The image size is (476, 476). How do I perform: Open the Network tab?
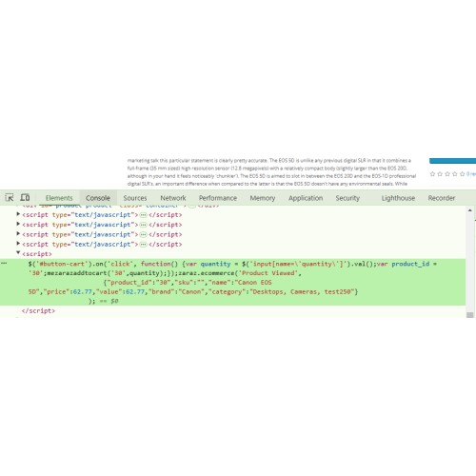[x=173, y=198]
